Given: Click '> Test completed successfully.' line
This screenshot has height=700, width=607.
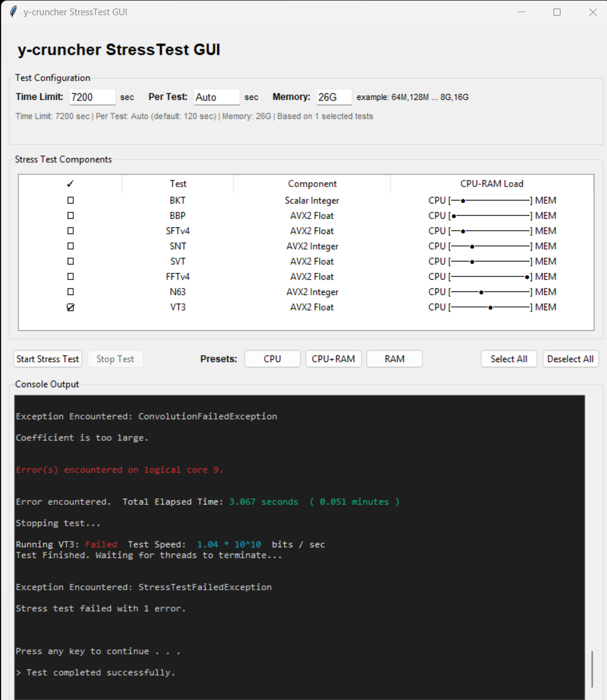Looking at the screenshot, I should coord(96,673).
